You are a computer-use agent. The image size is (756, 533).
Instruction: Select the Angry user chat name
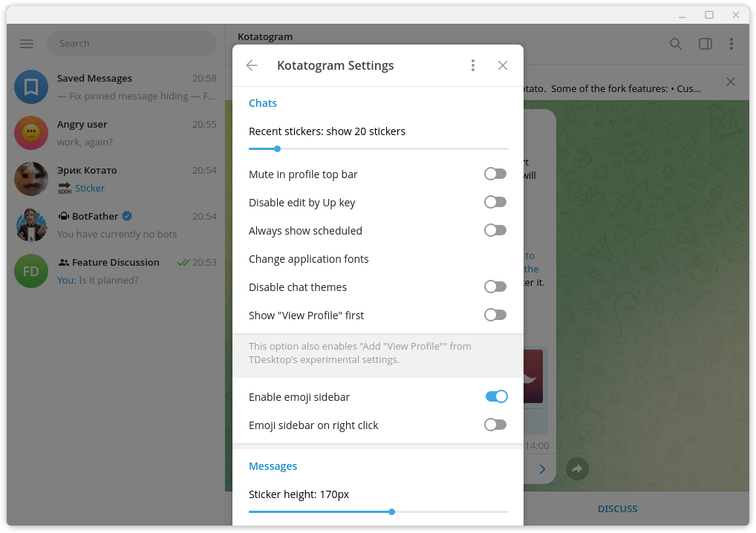click(82, 124)
